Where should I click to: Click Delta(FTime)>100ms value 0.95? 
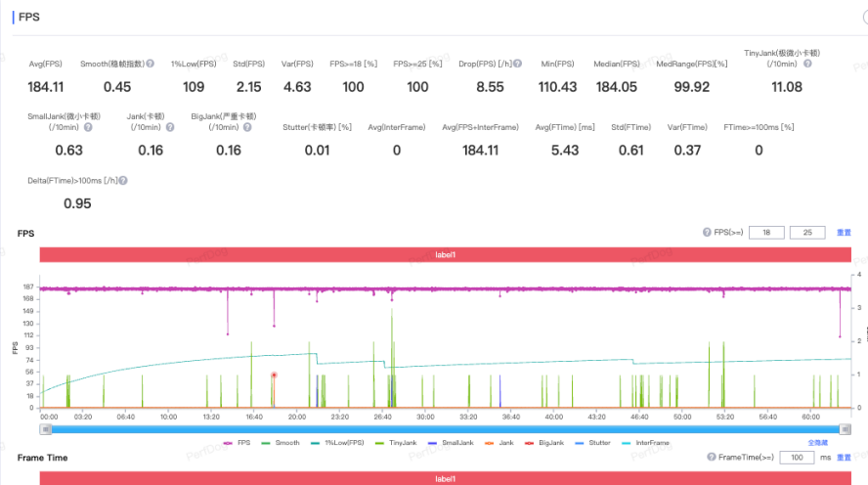coord(77,203)
